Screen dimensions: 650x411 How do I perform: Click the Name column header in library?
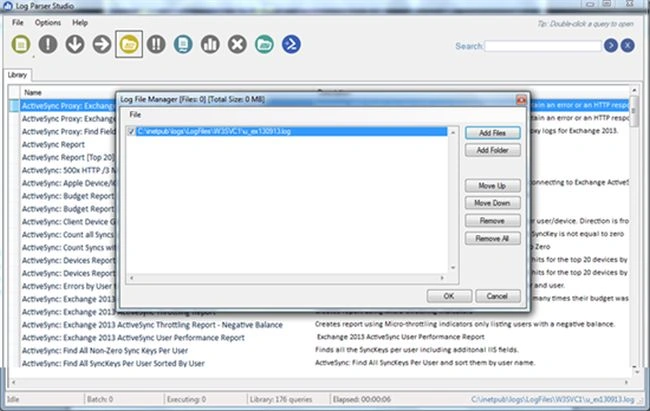point(33,92)
